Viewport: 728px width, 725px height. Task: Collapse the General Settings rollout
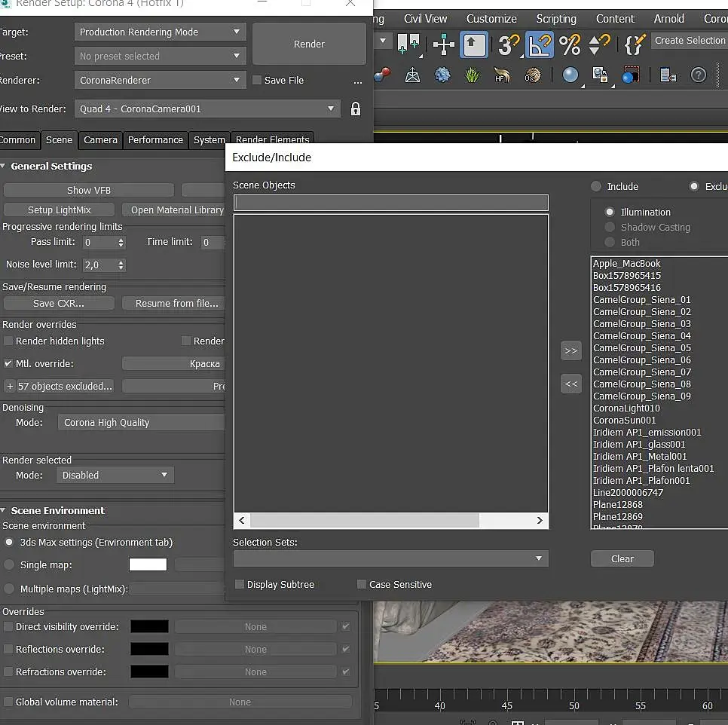point(51,166)
